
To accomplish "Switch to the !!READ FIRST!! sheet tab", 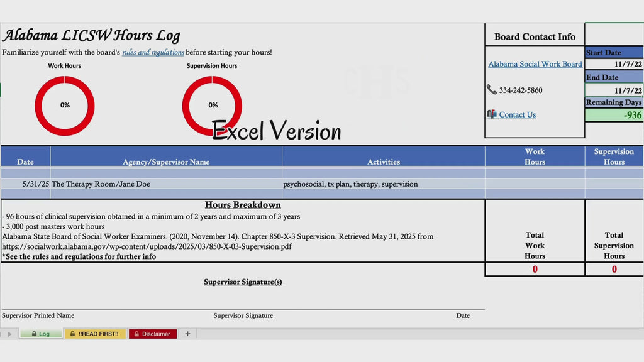I will 95,334.
